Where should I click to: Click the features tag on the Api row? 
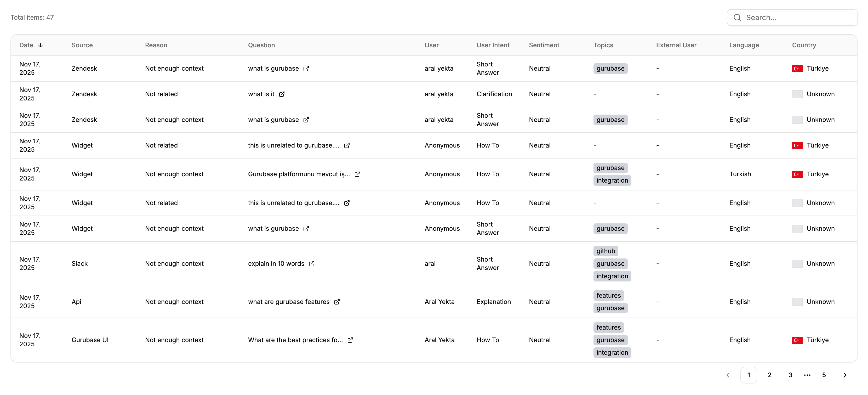tap(609, 296)
